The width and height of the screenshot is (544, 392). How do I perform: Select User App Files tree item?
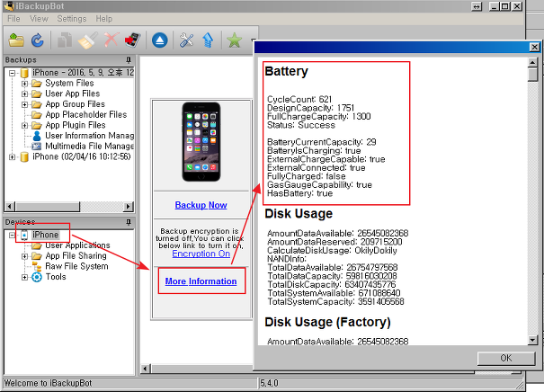tap(73, 94)
